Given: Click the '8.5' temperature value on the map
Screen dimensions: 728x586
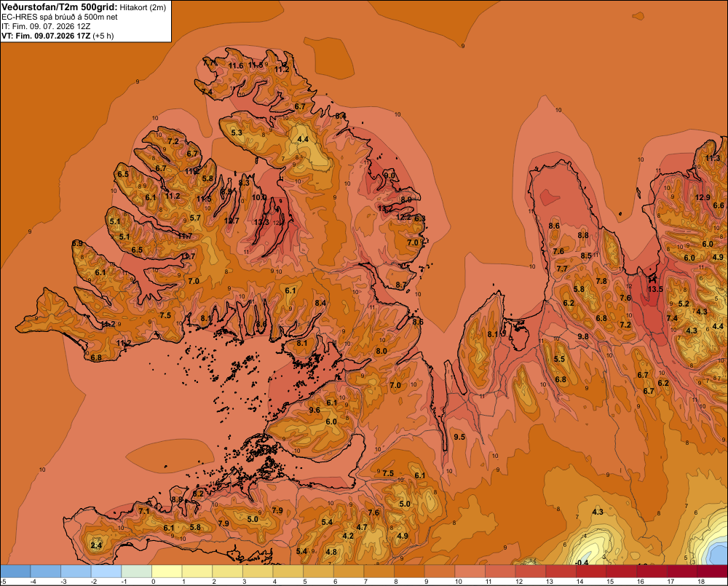Looking at the screenshot, I should (x=586, y=256).
